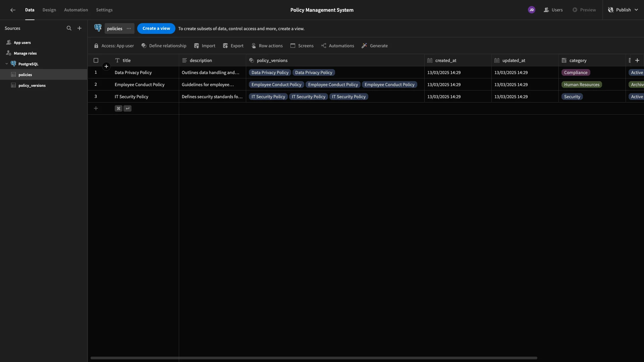This screenshot has width=644, height=362.
Task: Click the back arrow icon
Action: tap(13, 10)
